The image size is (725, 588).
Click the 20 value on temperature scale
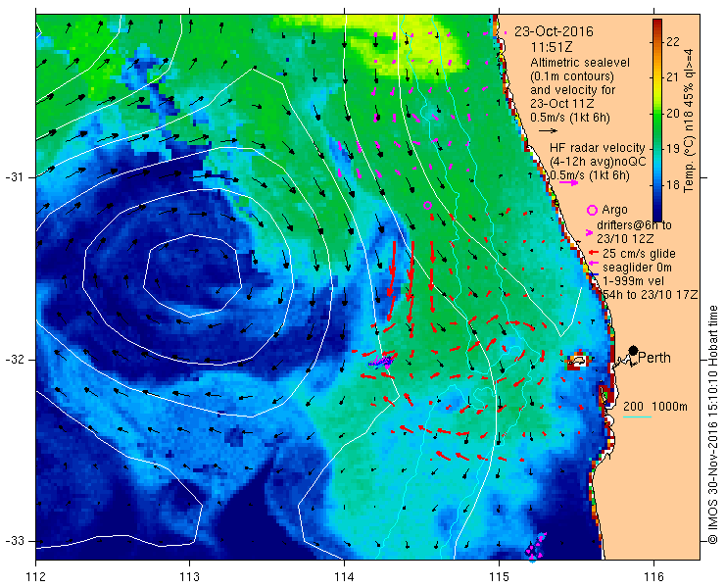(674, 114)
